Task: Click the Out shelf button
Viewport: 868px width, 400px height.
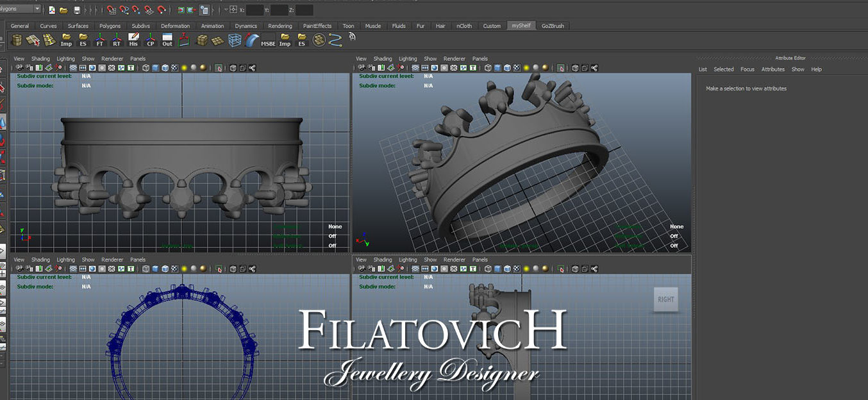Action: (x=167, y=40)
